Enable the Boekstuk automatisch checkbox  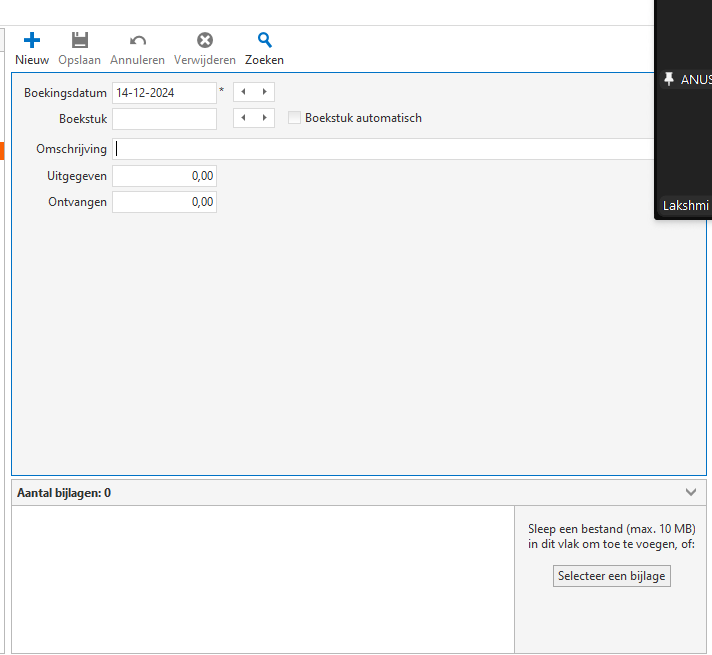[294, 118]
